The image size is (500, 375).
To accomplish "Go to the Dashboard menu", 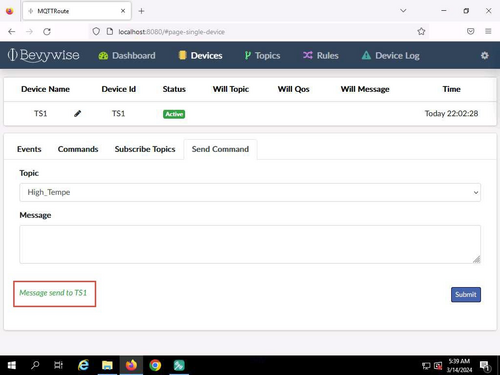I will point(127,56).
